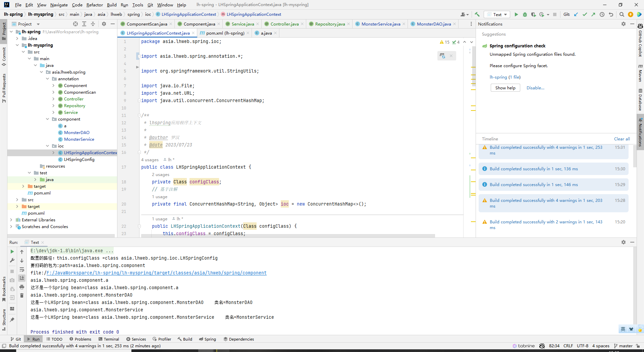Open Search Everywhere magnifier icon
Image resolution: width=644 pixels, height=352 pixels.
click(x=622, y=14)
